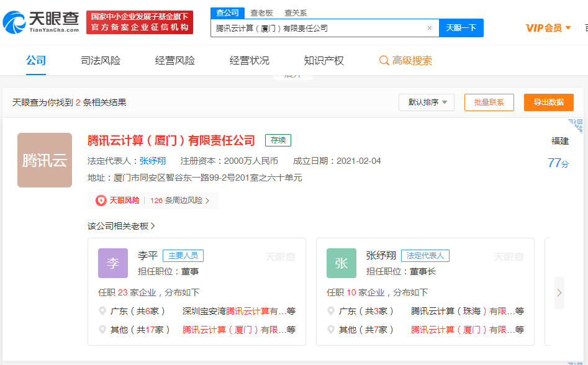This screenshot has height=365, width=588.
Task: Click the advanced search magnifier icon
Action: [x=384, y=61]
